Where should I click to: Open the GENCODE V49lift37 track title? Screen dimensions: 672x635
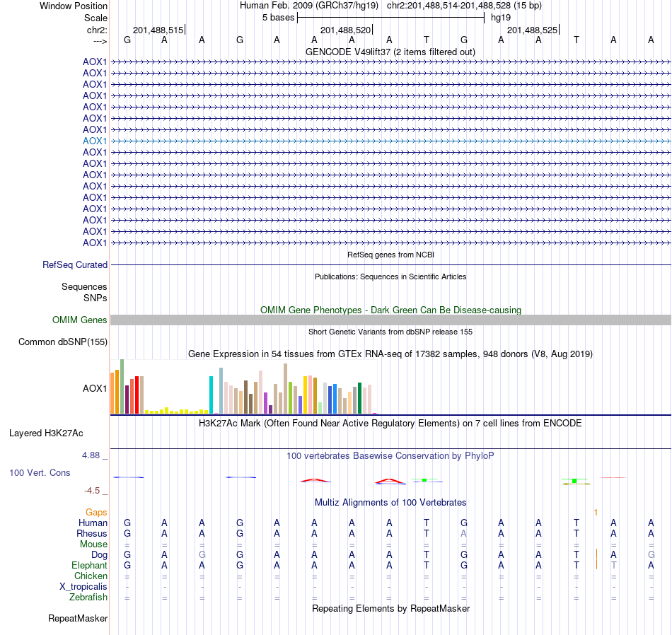[390, 52]
